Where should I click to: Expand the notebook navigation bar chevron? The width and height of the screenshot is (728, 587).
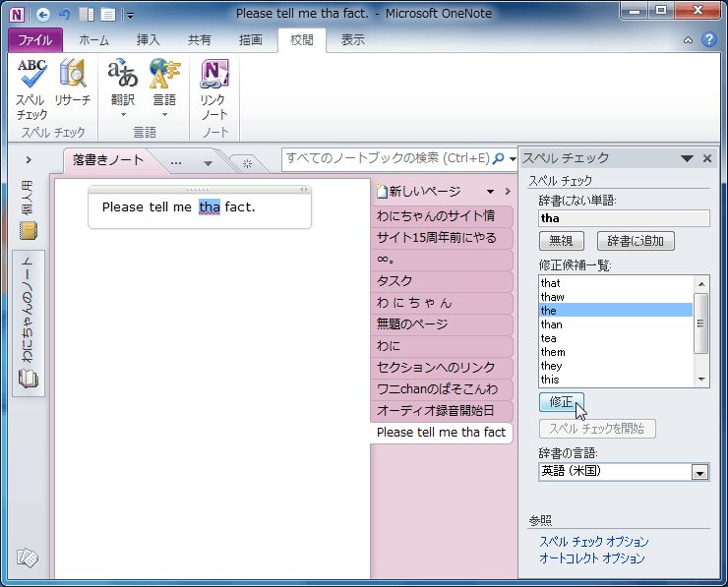pyautogui.click(x=29, y=159)
